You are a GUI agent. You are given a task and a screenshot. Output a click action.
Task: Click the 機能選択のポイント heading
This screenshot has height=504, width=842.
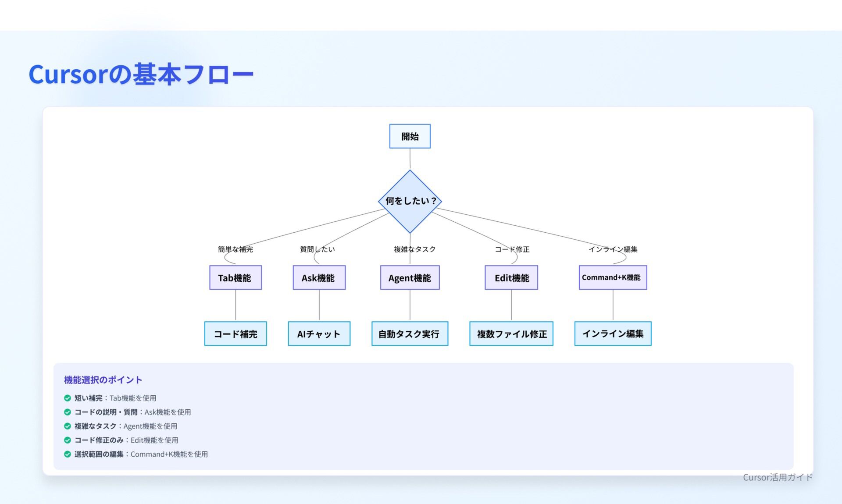[x=103, y=380]
